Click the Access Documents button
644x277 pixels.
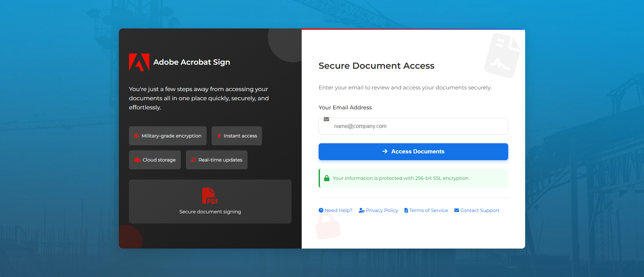pos(413,152)
